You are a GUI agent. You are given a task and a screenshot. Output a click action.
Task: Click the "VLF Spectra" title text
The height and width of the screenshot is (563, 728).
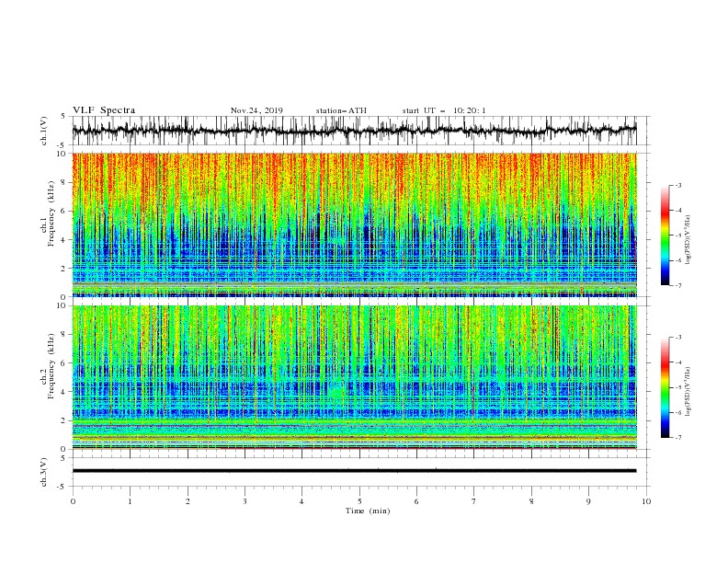click(x=104, y=110)
